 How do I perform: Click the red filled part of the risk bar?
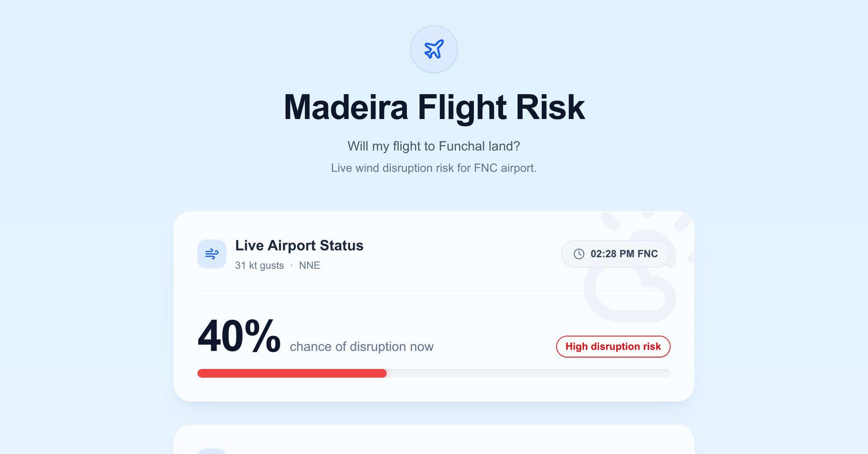(x=292, y=373)
